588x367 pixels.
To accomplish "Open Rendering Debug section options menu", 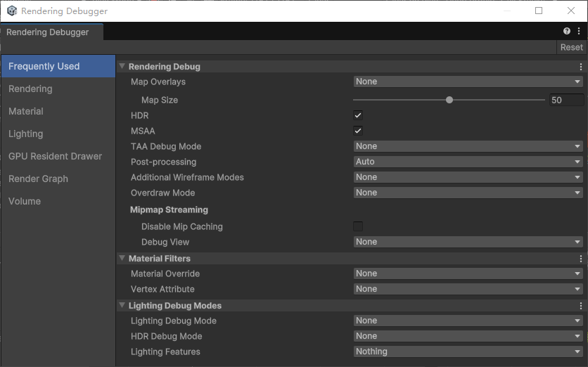I will tap(581, 67).
